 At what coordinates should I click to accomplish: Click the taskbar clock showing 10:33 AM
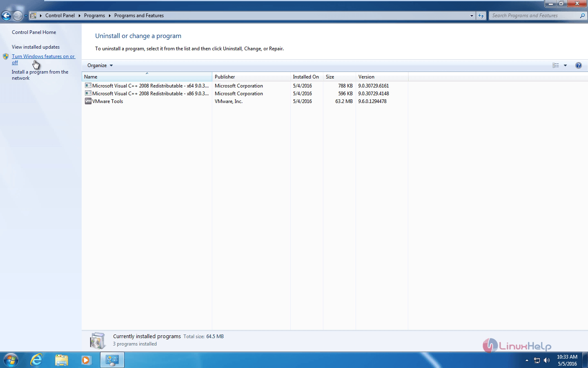[567, 360]
